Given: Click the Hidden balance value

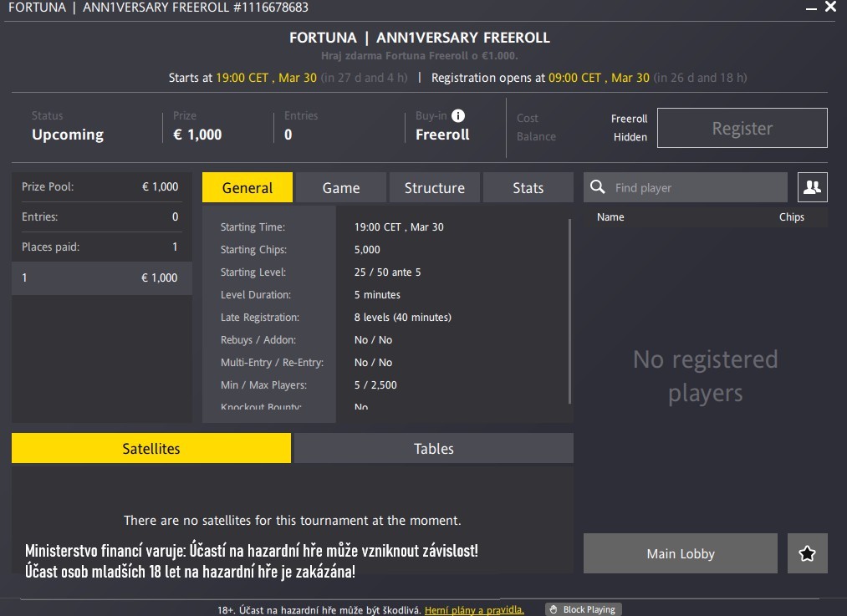Looking at the screenshot, I should point(630,137).
